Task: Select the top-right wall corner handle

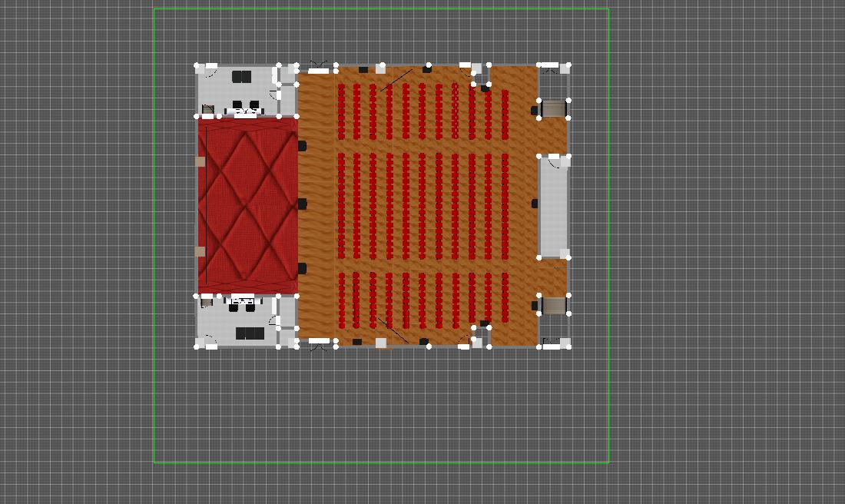Action: [x=568, y=65]
